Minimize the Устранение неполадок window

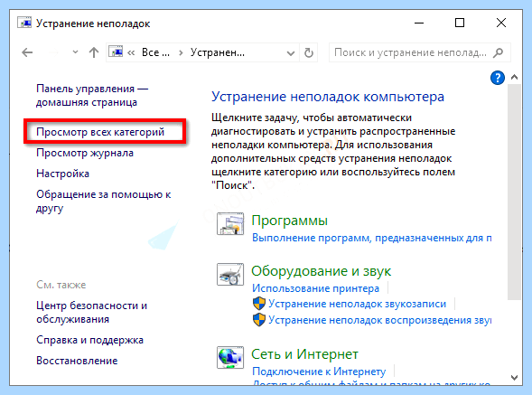(419, 24)
